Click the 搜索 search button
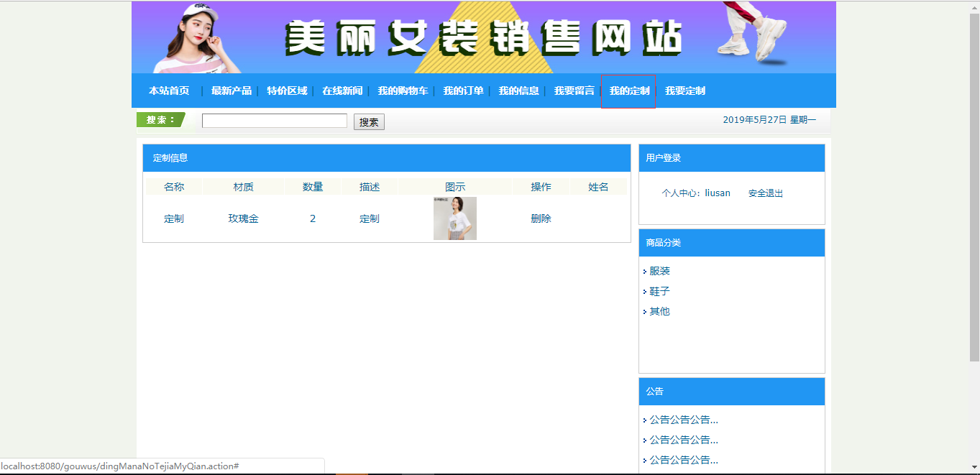The height and width of the screenshot is (475, 980). coord(369,122)
